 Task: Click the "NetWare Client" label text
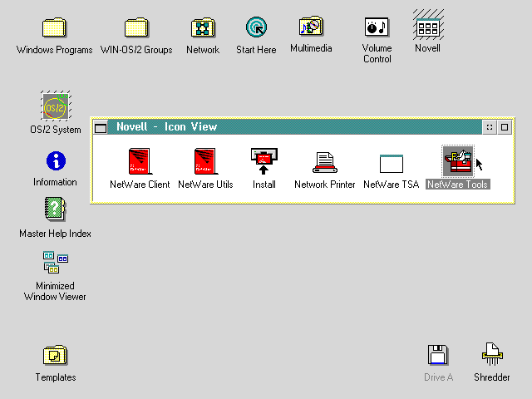click(x=140, y=185)
